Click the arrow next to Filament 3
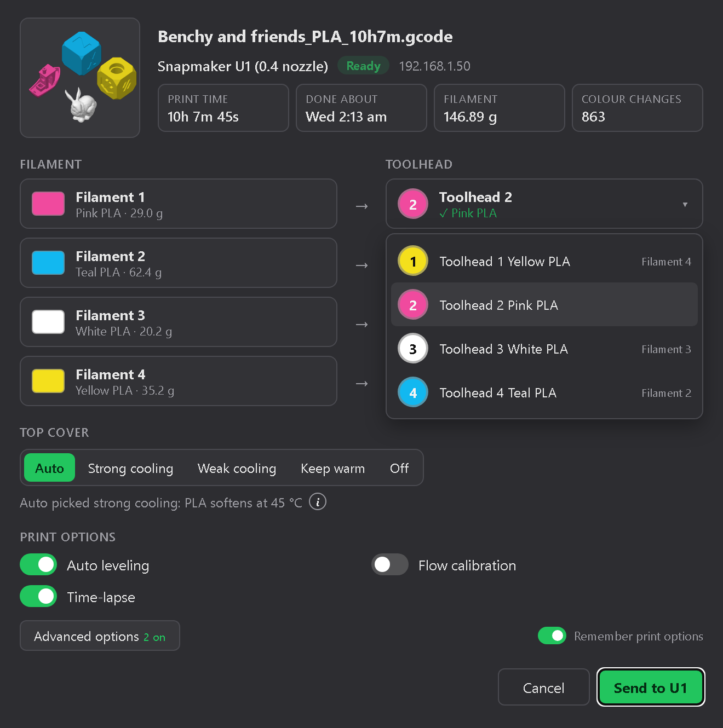 361,325
